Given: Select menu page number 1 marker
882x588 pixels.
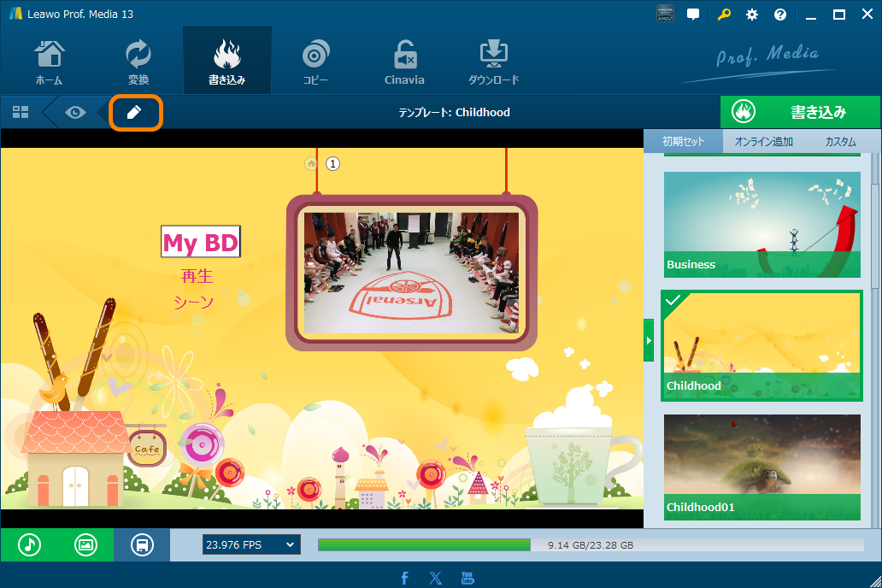Looking at the screenshot, I should pos(333,164).
